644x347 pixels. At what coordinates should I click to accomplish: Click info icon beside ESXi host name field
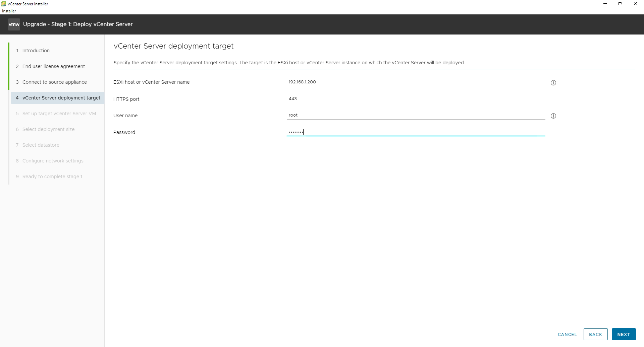coord(553,83)
